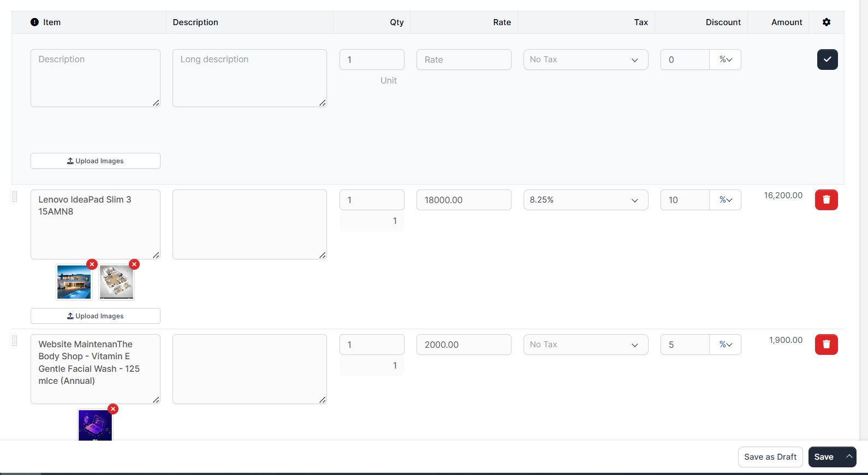Edit Lenovo discount value 10
The height and width of the screenshot is (475, 868).
pyautogui.click(x=685, y=200)
